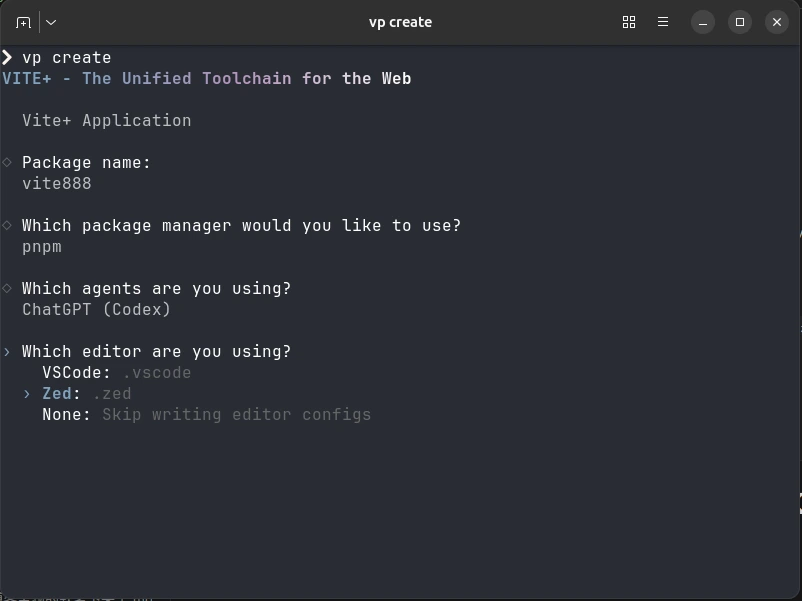Open the new tab dropdown arrow
802x601 pixels.
pos(51,22)
